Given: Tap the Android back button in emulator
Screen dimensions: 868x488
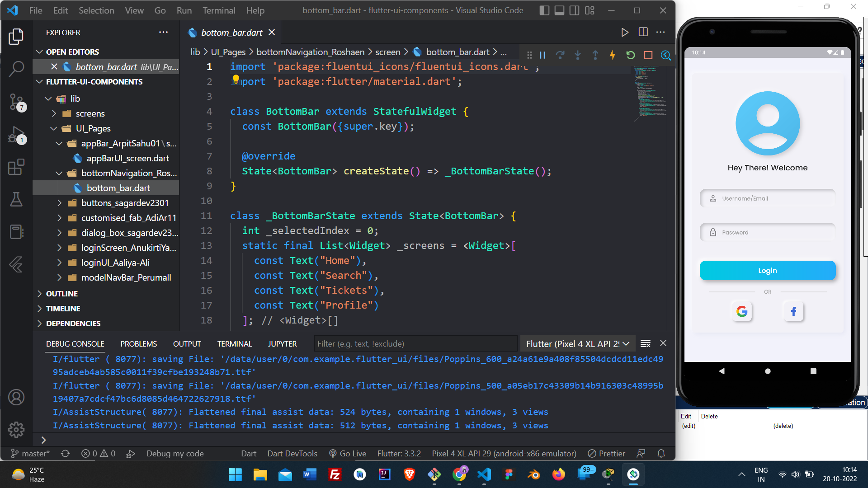Looking at the screenshot, I should (722, 371).
